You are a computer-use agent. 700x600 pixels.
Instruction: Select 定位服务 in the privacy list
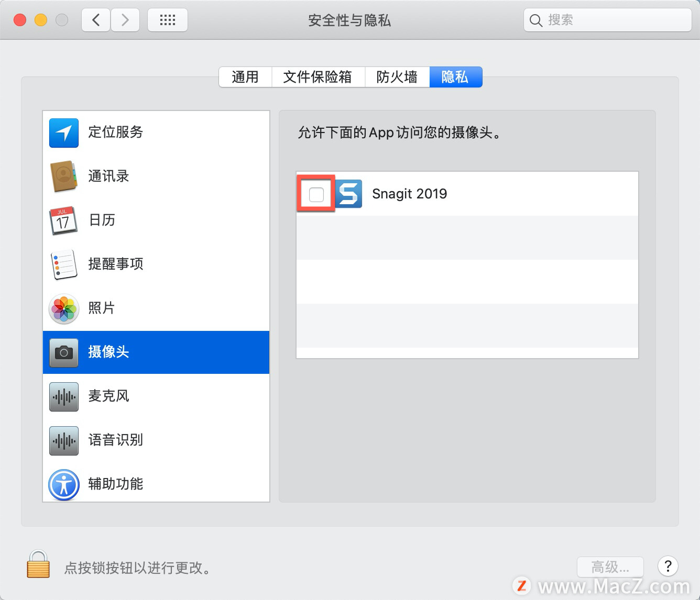point(156,132)
